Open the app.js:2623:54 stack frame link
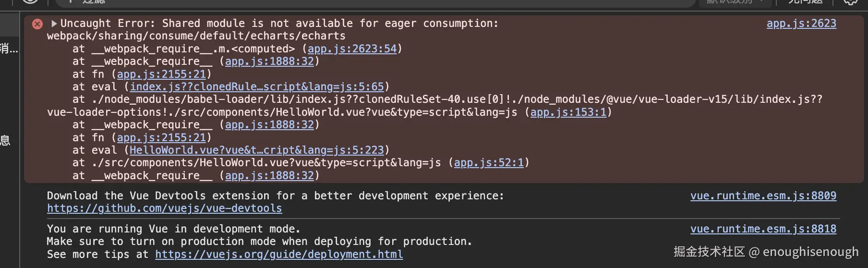The width and height of the screenshot is (868, 268). point(352,49)
